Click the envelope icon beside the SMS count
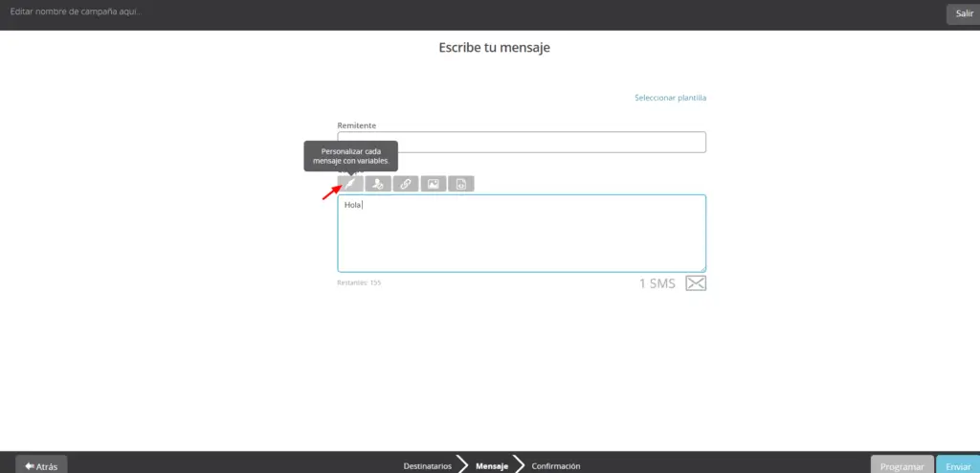 tap(696, 283)
